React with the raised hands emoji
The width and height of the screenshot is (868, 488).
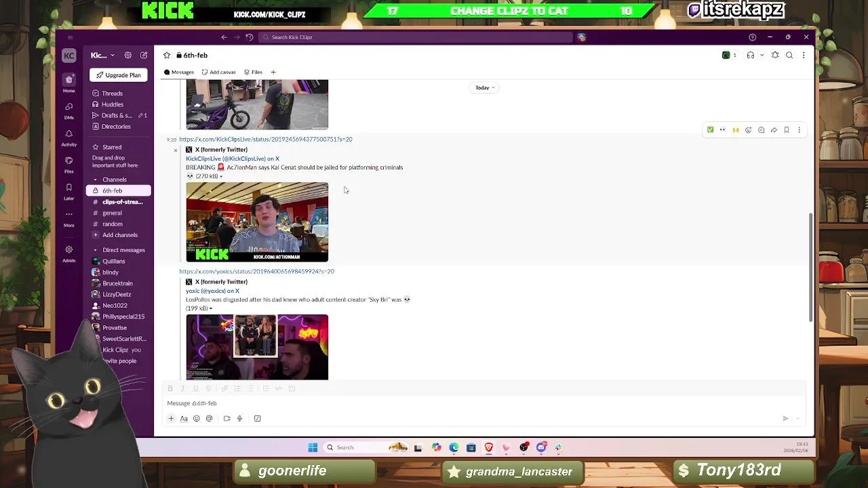pos(736,130)
